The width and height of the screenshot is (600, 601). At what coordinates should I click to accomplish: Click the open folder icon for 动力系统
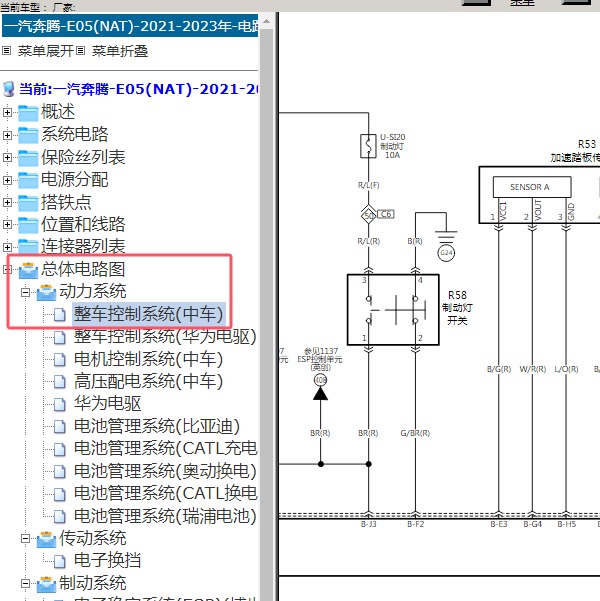click(46, 292)
